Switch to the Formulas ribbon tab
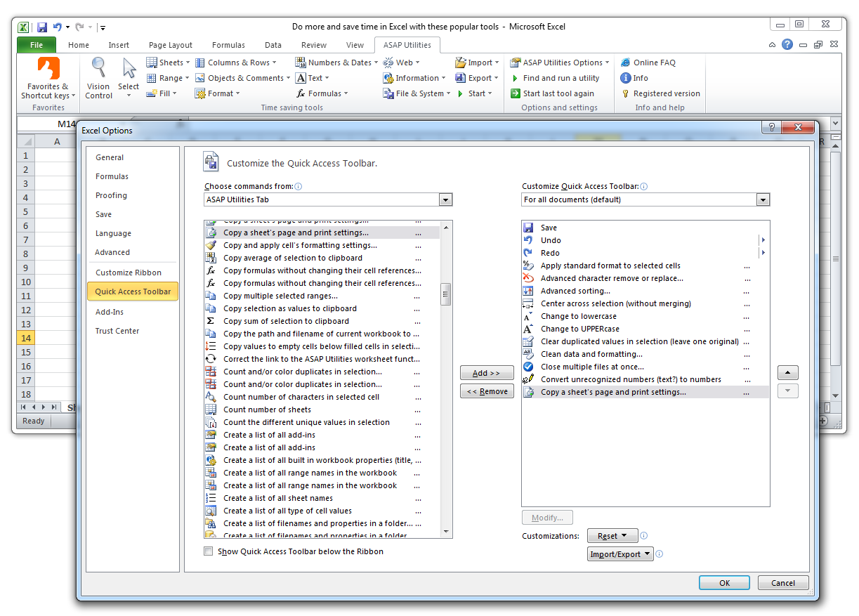Viewport: 859px width, 616px height. pos(228,45)
